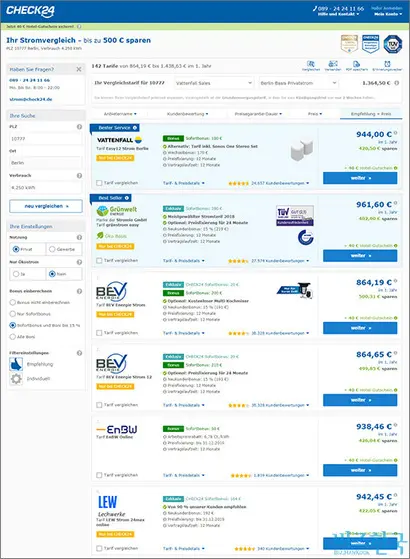
Task: Click the TÜV seal in Grünwelt offer
Action: coord(295,216)
